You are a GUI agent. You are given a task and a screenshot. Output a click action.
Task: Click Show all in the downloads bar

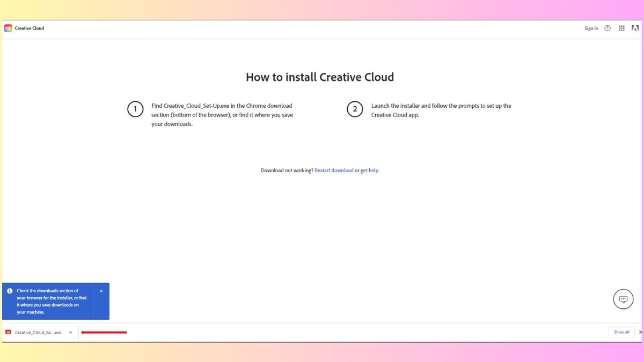click(x=621, y=332)
